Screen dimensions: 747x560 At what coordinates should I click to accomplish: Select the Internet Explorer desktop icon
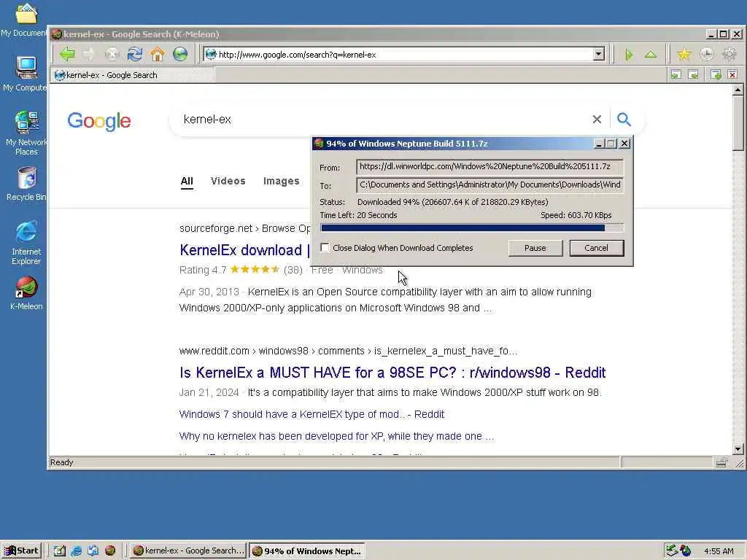coord(26,242)
